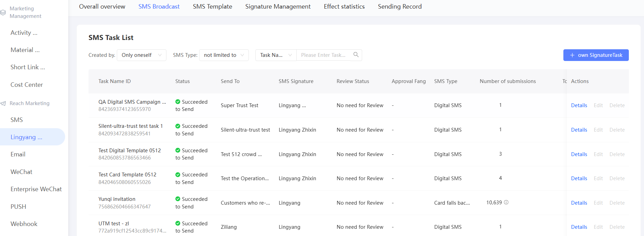
Task: Click green success icon for UTM test row
Action: pos(178,223)
